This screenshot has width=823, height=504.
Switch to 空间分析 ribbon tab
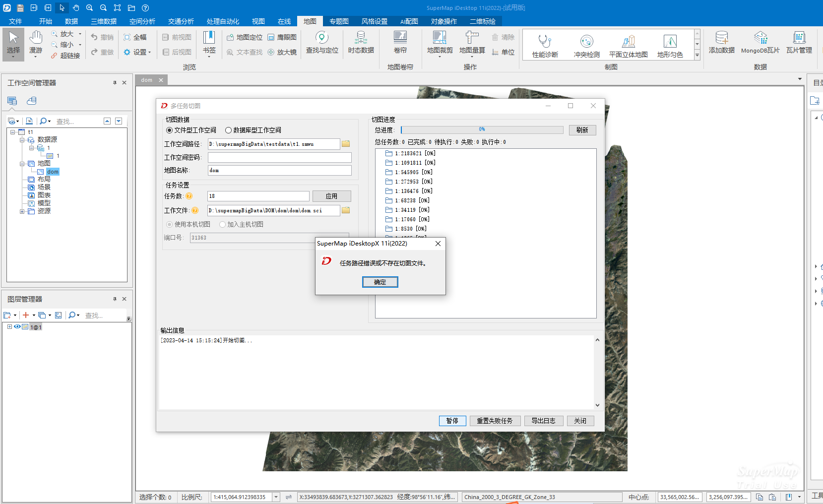tap(142, 21)
